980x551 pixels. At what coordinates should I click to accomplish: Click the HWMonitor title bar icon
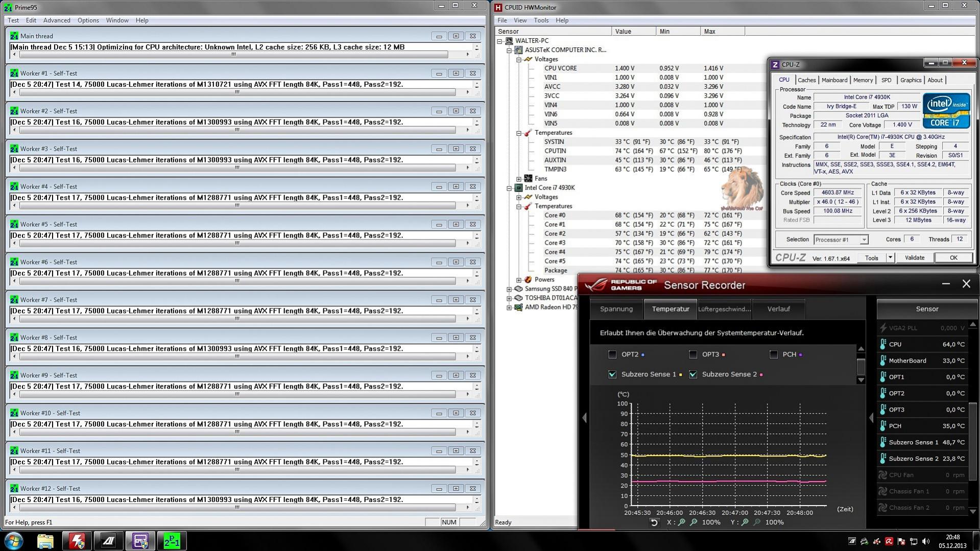click(498, 7)
